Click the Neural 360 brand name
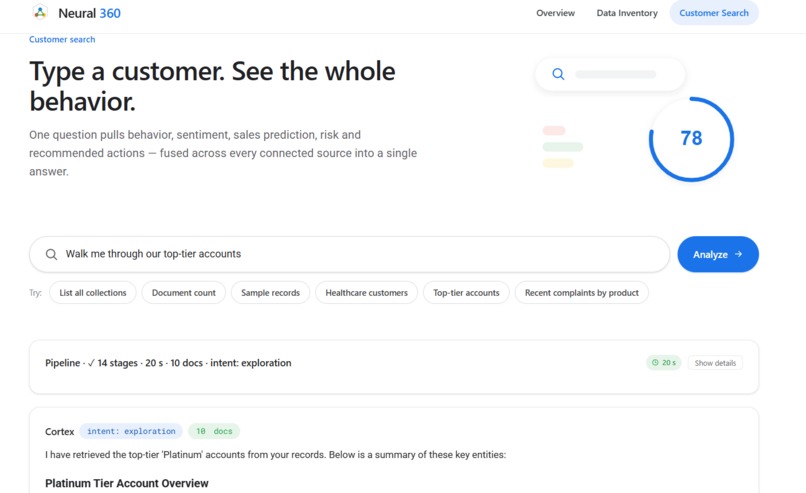 tap(89, 13)
